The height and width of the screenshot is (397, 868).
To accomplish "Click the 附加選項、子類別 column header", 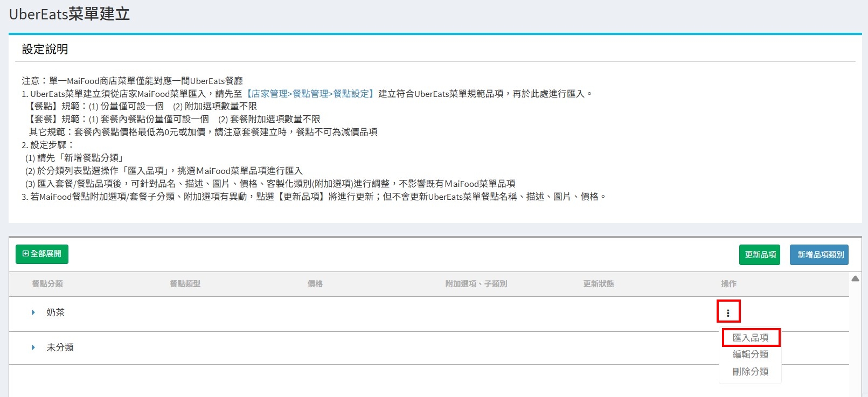I will tap(476, 284).
